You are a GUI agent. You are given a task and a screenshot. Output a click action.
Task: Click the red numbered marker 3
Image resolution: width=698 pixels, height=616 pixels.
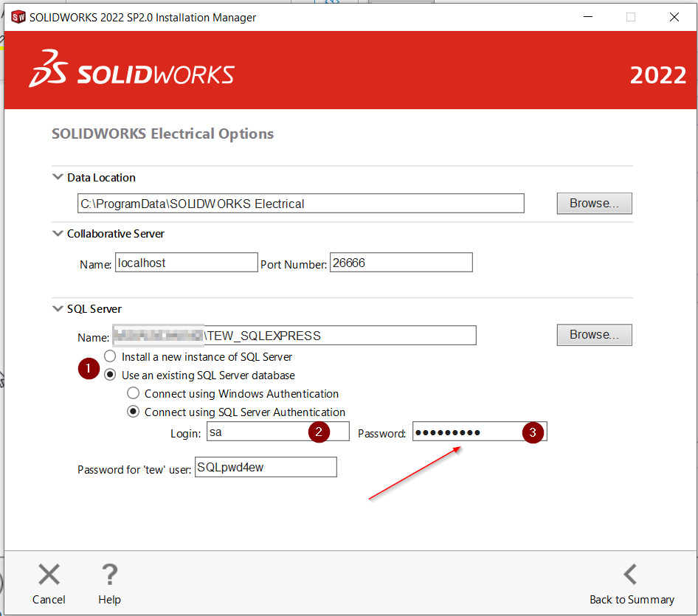point(533,432)
